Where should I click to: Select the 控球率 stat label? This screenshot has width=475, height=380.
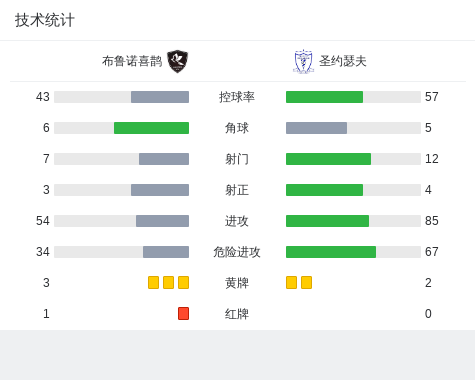point(237,97)
